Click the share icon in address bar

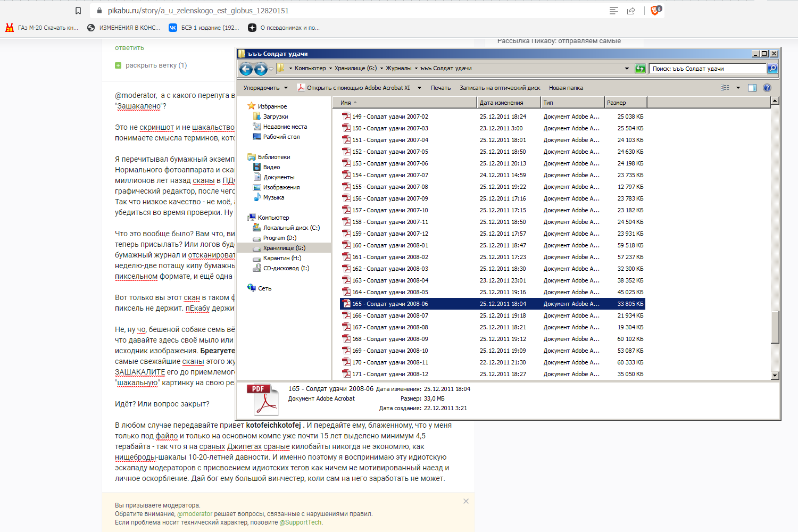(x=631, y=11)
